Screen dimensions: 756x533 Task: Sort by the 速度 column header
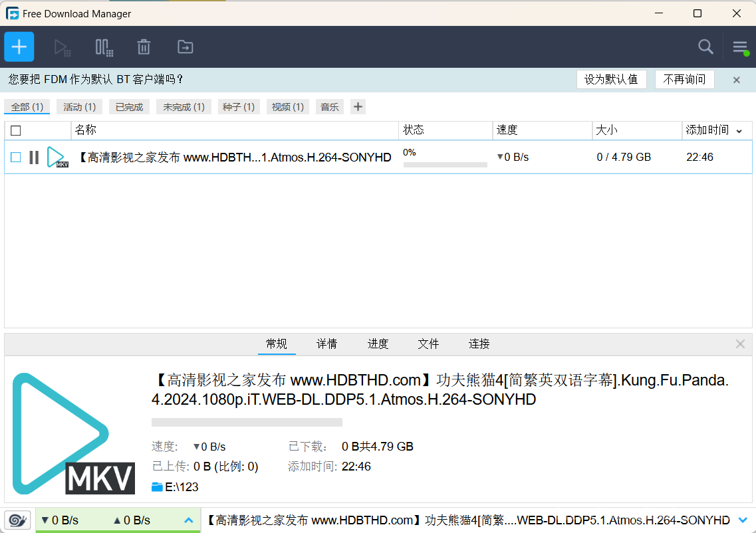coord(543,130)
